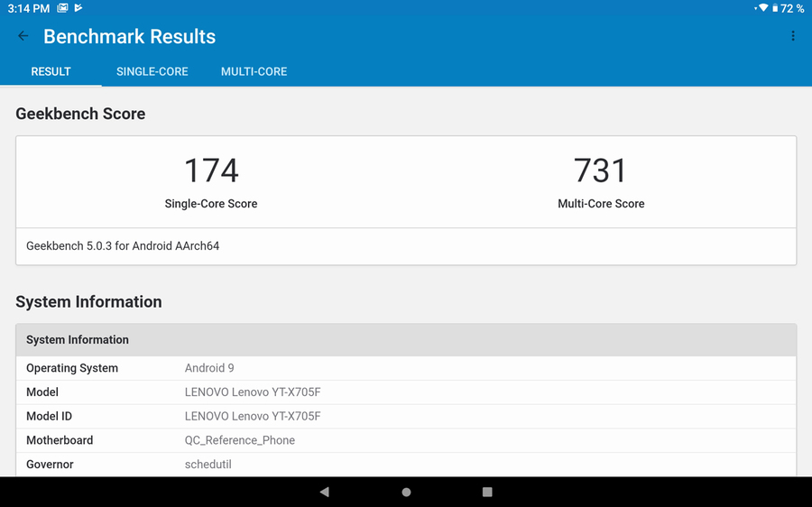Tap the 3:14 PM clock

tap(29, 8)
